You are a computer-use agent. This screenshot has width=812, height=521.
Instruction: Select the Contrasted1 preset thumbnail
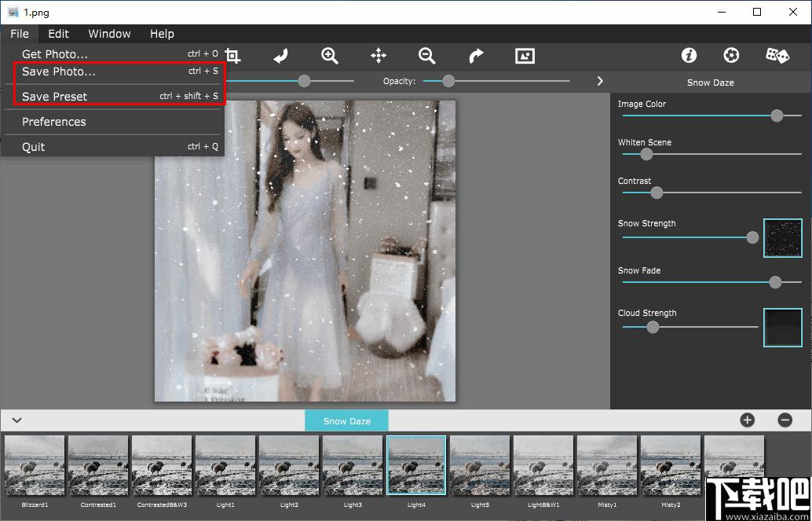[98, 465]
